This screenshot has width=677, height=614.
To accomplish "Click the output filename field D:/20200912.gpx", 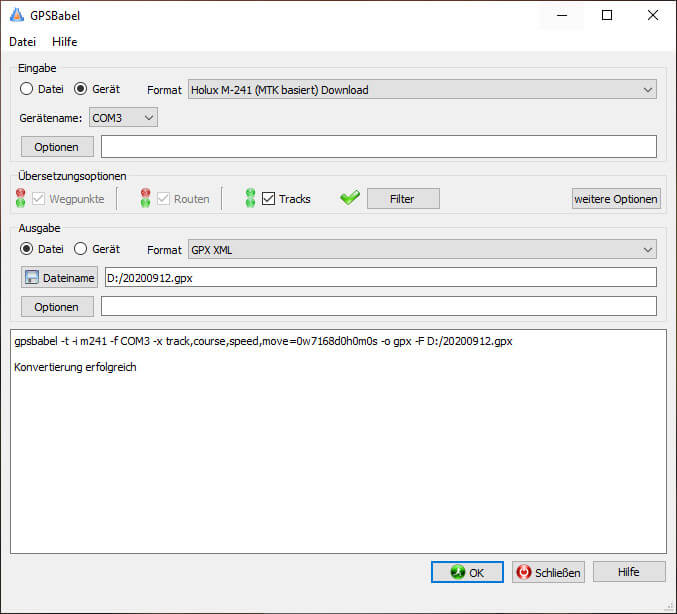I will coord(381,277).
